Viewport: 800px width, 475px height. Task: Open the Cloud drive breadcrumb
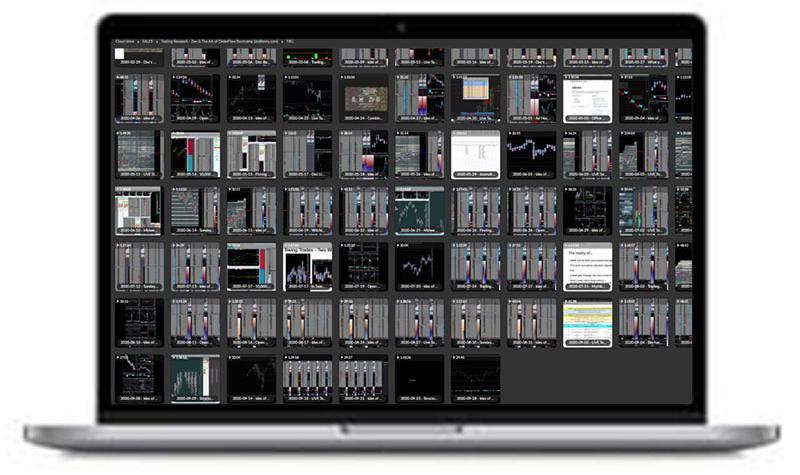tap(124, 40)
